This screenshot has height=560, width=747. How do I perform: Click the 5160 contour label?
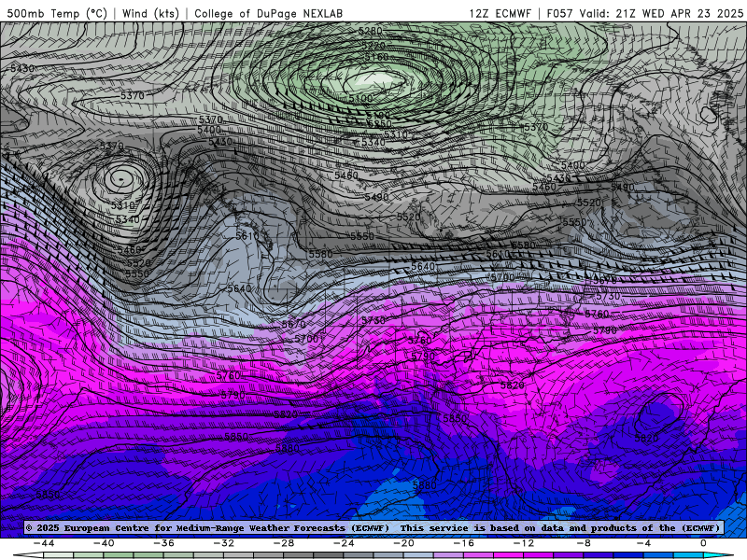(377, 57)
